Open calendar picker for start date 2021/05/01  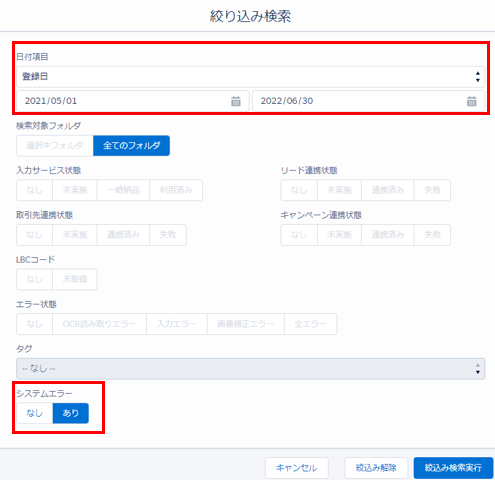pos(236,101)
